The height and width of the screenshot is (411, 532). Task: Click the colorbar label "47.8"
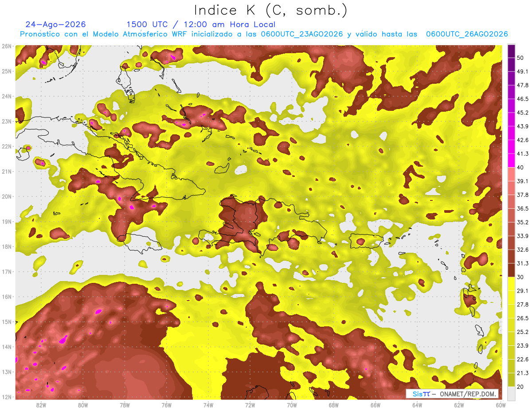coord(523,86)
